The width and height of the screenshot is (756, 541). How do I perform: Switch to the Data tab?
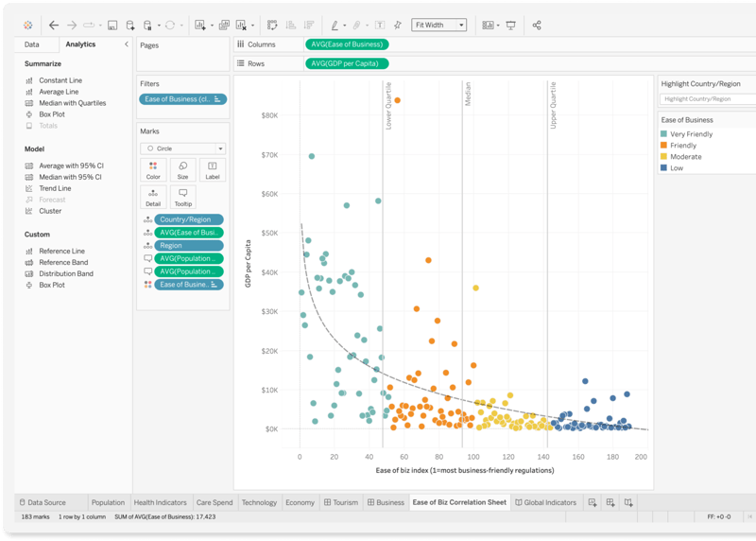(32, 44)
